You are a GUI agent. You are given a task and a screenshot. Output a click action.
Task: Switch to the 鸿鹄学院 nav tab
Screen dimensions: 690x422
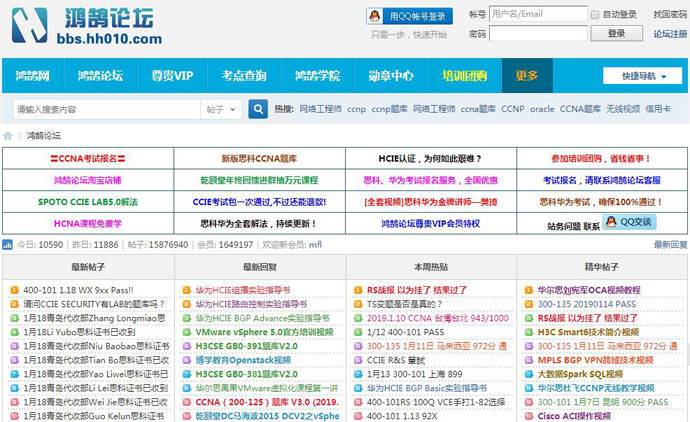tap(317, 76)
